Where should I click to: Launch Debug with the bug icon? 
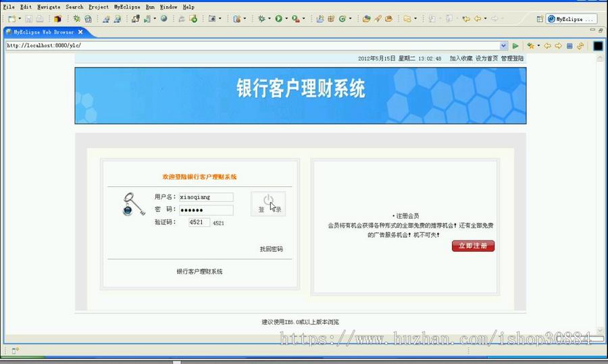pos(261,19)
